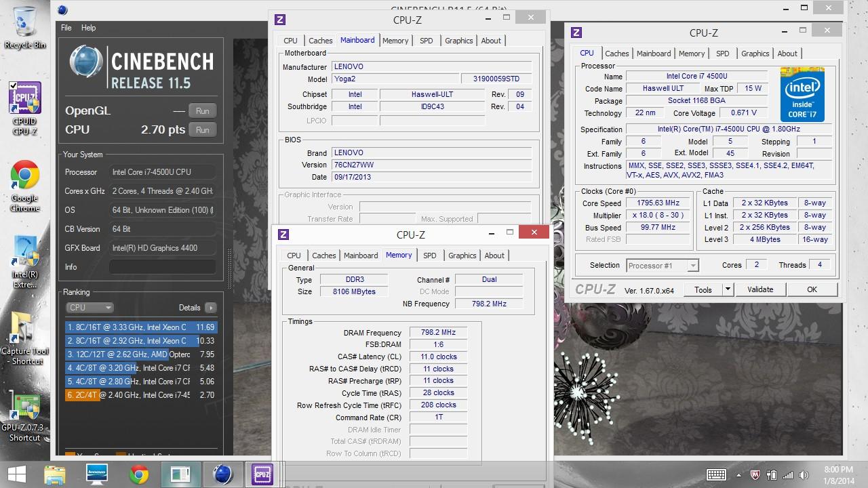Screen dimensions: 868x488
Task: Open Graphics tab in the CPU window
Action: pos(755,54)
